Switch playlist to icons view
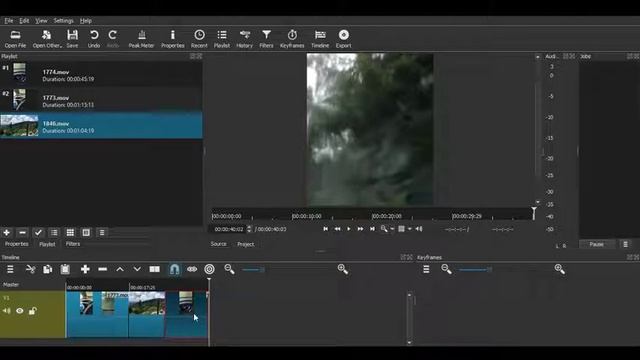Viewport: 640px width, 360px height. click(86, 233)
